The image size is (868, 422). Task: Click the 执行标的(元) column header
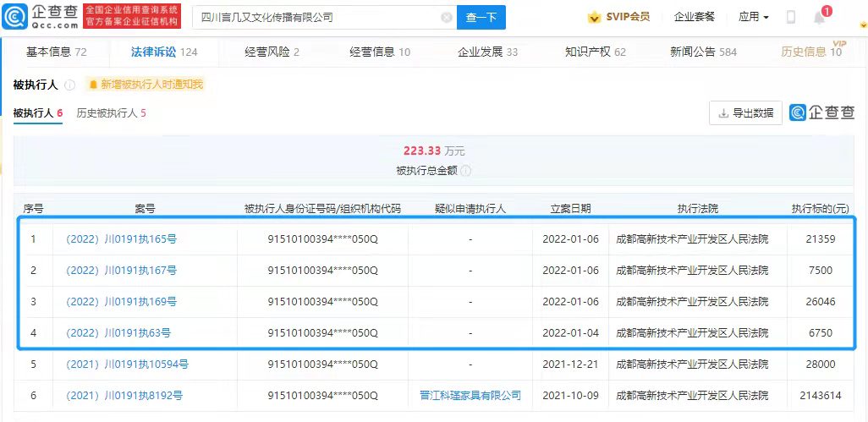(820, 209)
